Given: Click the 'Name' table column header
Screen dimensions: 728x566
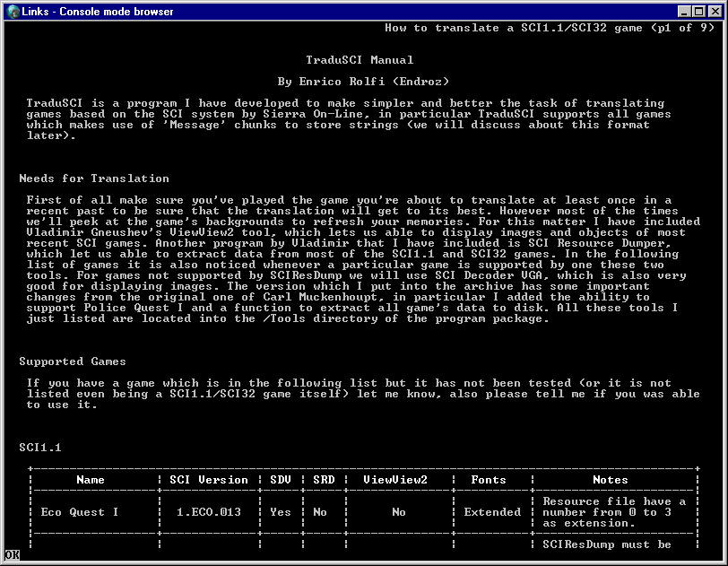Looking at the screenshot, I should coord(91,480).
